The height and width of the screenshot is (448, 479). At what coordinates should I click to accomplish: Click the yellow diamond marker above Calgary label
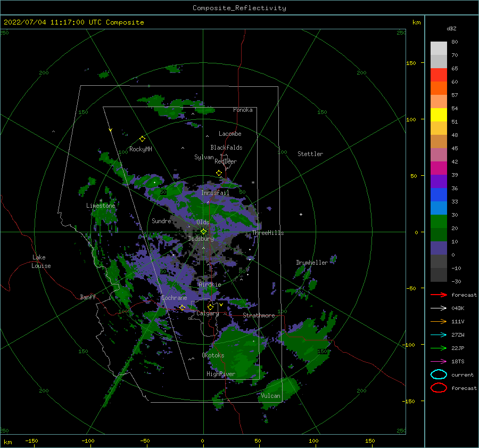(x=210, y=307)
